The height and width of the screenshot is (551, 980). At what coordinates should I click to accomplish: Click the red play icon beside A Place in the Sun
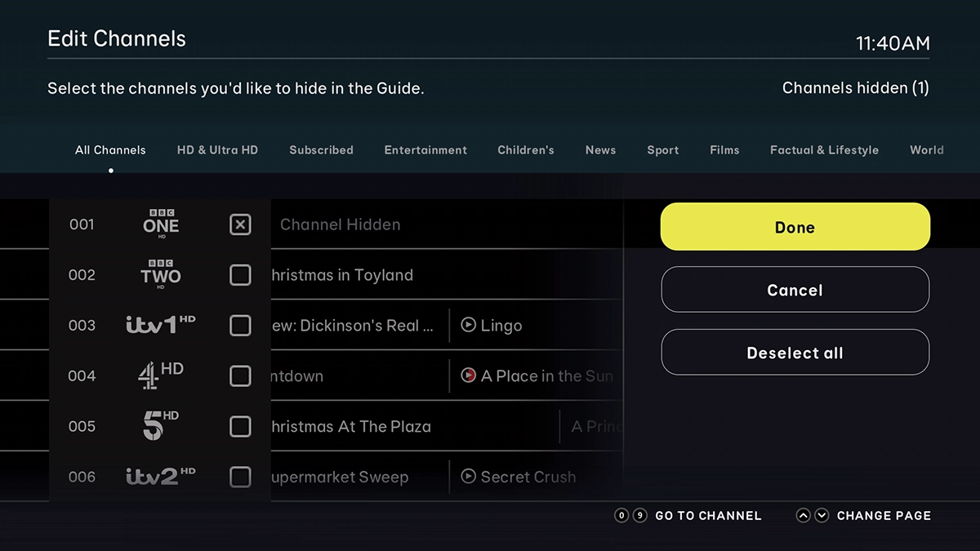coord(469,375)
